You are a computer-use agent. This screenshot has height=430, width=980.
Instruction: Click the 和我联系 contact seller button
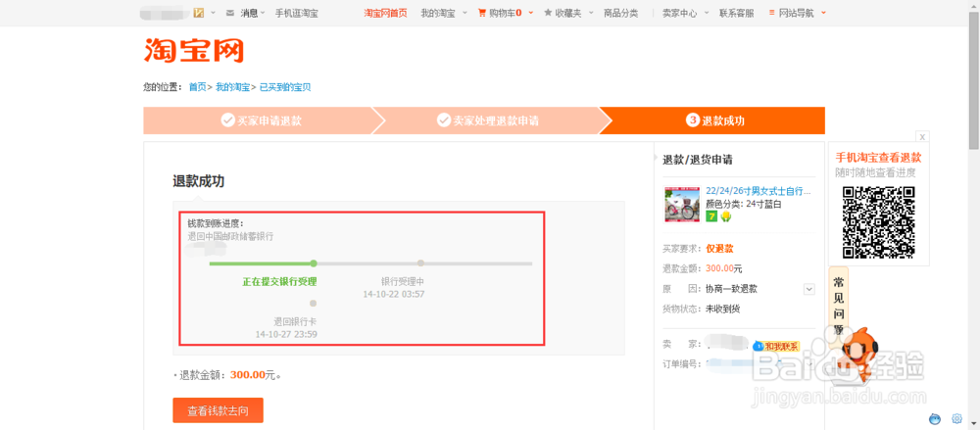coord(776,346)
